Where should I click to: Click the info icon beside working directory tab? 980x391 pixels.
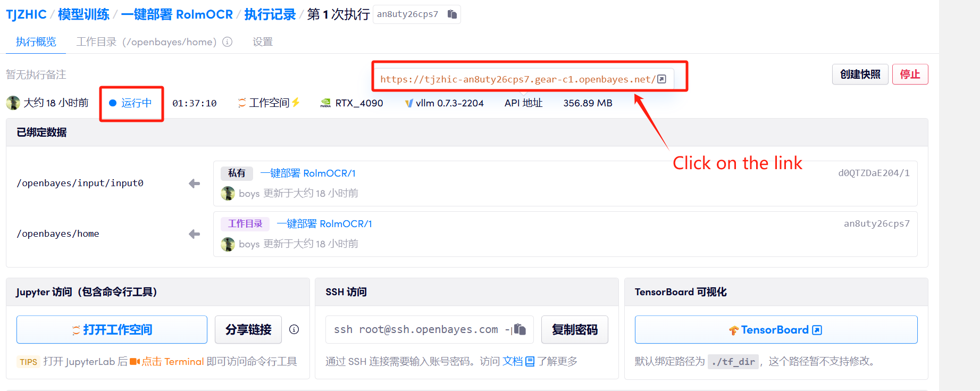point(227,42)
